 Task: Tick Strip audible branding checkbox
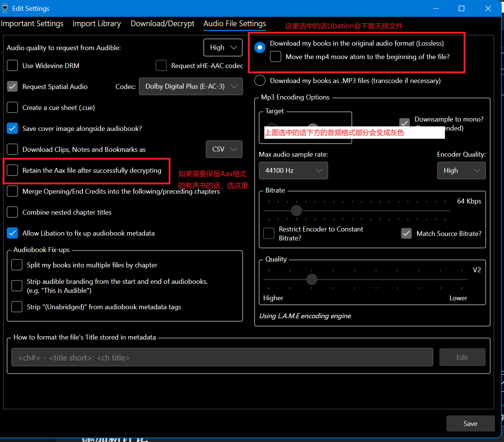point(17,286)
